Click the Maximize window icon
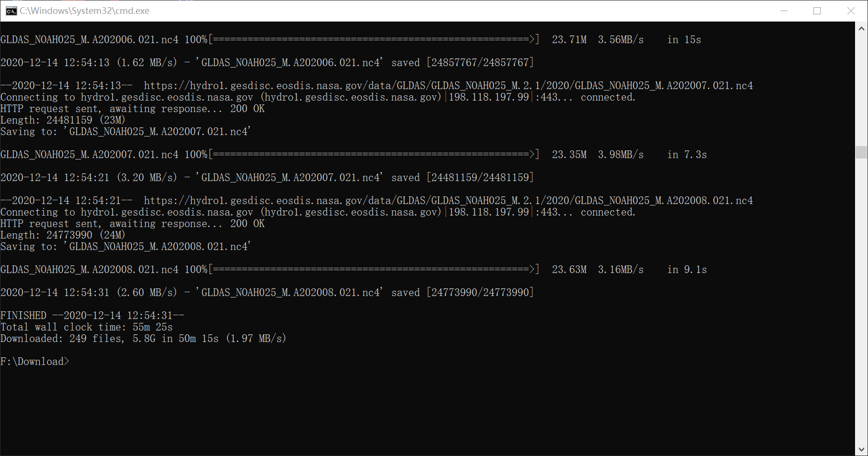 [x=817, y=10]
